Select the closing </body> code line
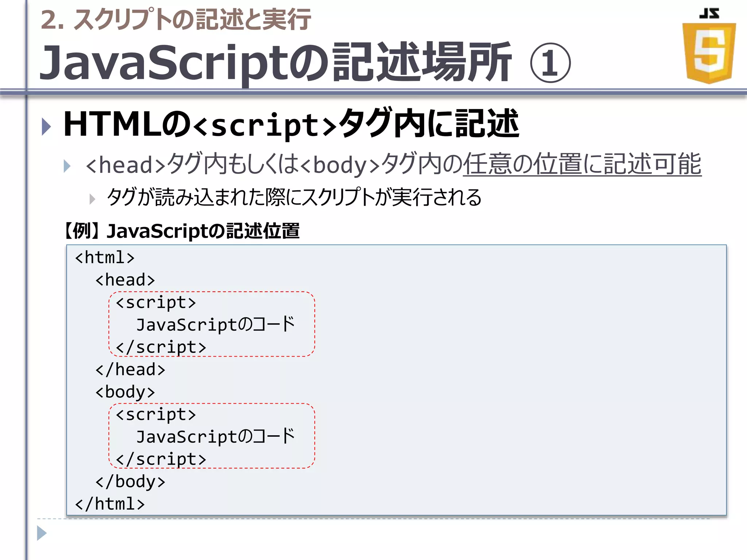747x560 pixels. point(130,482)
